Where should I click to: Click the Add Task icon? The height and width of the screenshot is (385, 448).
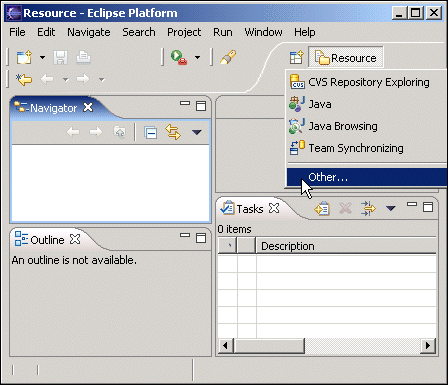click(x=322, y=209)
